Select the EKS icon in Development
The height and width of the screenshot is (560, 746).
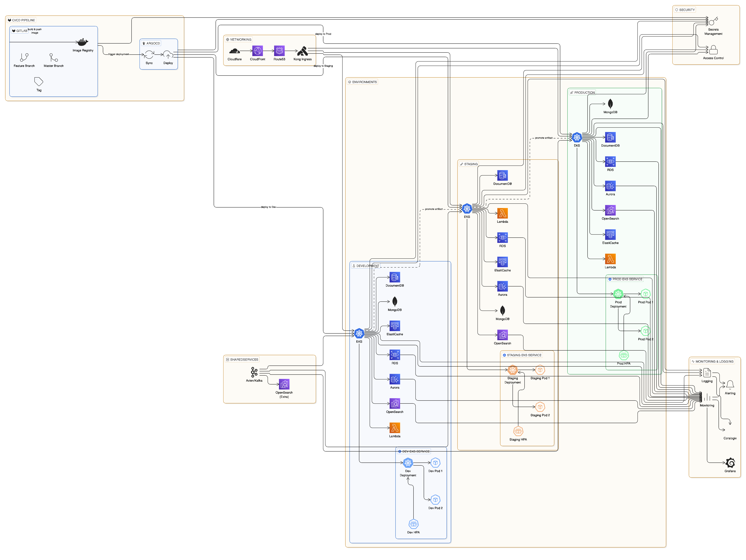click(x=359, y=333)
